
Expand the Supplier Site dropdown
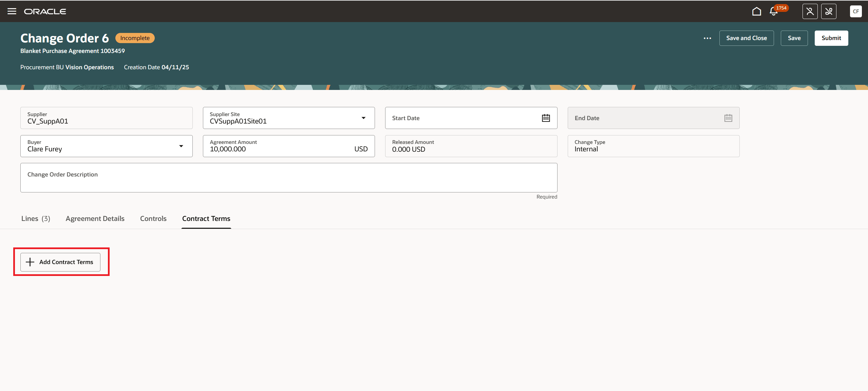pyautogui.click(x=363, y=118)
